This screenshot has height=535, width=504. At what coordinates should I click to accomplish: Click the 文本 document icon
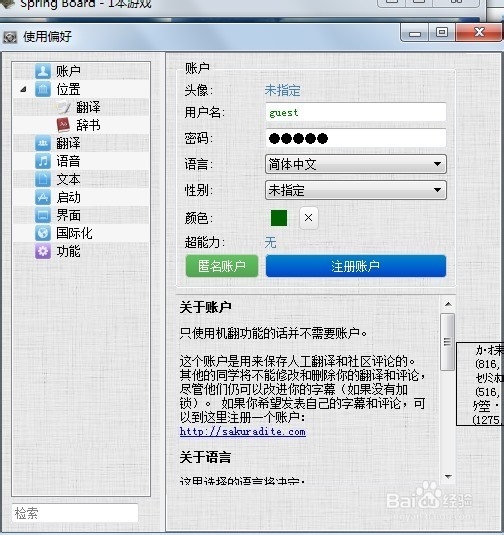[43, 179]
